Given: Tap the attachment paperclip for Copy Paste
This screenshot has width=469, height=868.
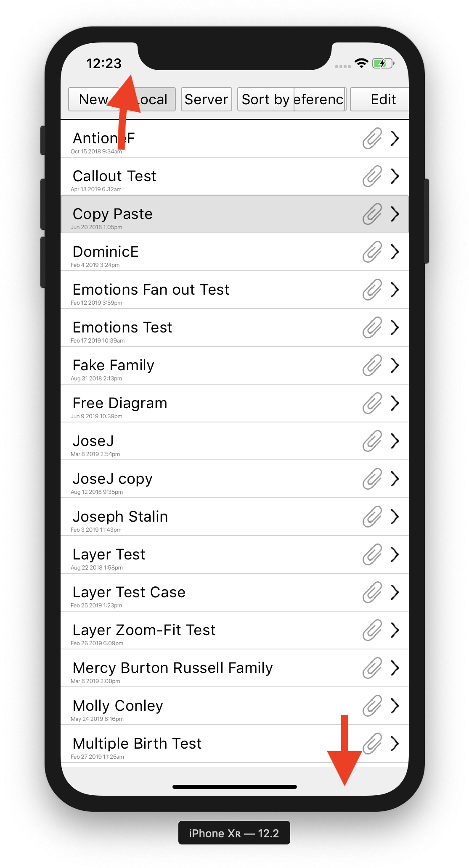Looking at the screenshot, I should pyautogui.click(x=372, y=214).
